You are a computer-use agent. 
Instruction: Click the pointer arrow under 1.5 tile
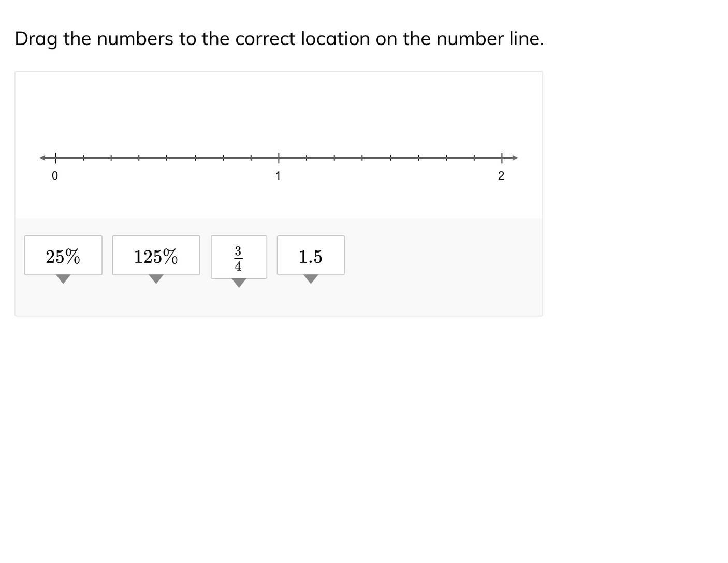[x=311, y=279]
